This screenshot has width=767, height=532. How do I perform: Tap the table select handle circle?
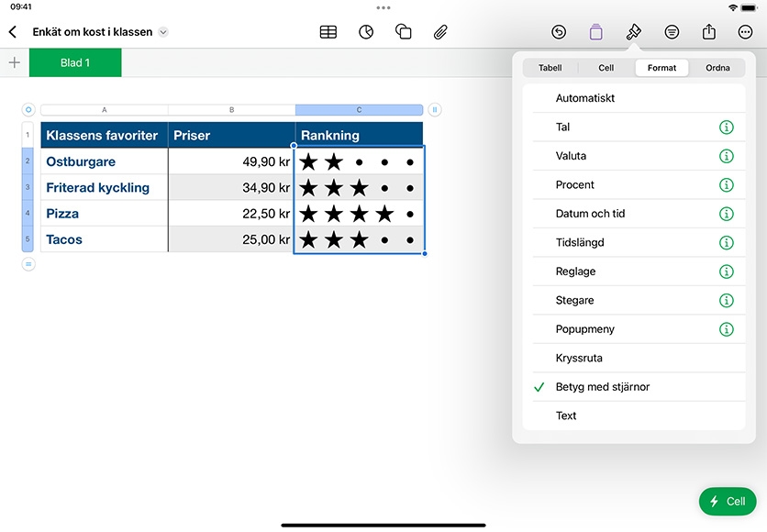pyautogui.click(x=28, y=109)
